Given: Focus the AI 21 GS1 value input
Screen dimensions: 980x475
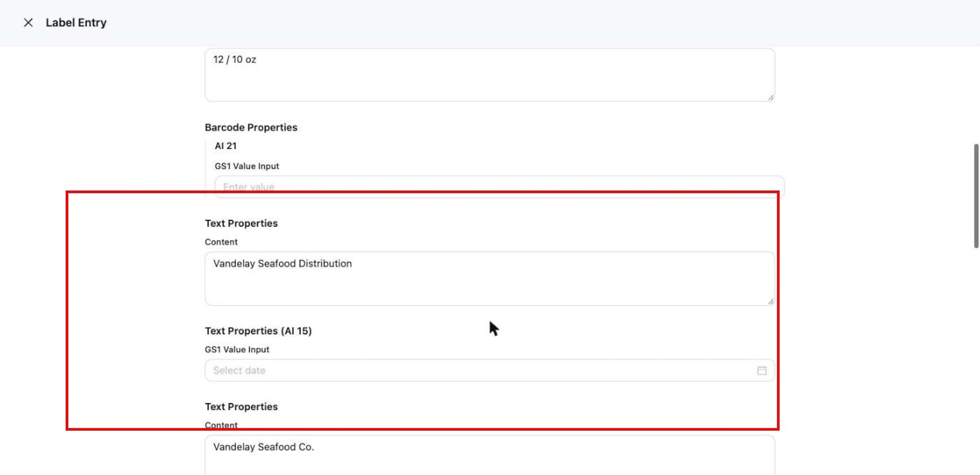Looking at the screenshot, I should click(x=499, y=187).
